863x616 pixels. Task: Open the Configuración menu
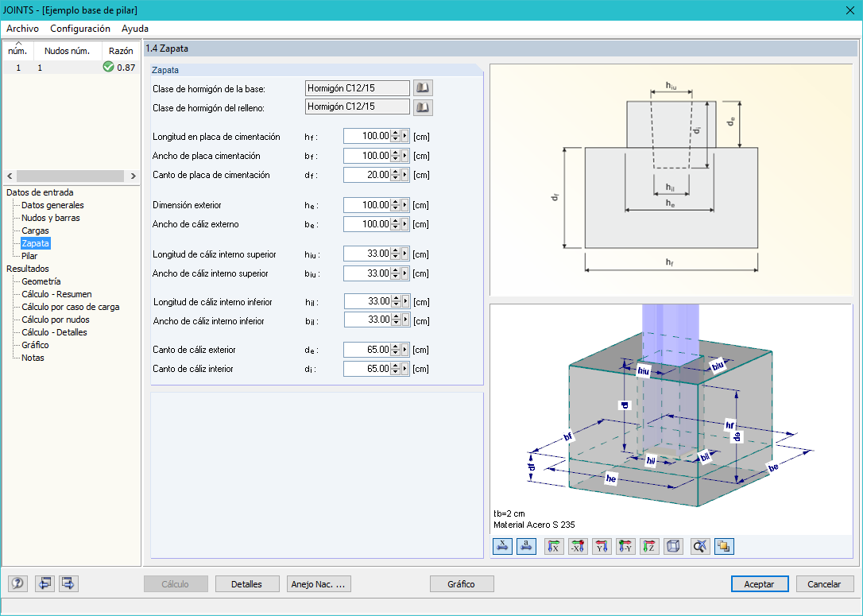coord(80,29)
